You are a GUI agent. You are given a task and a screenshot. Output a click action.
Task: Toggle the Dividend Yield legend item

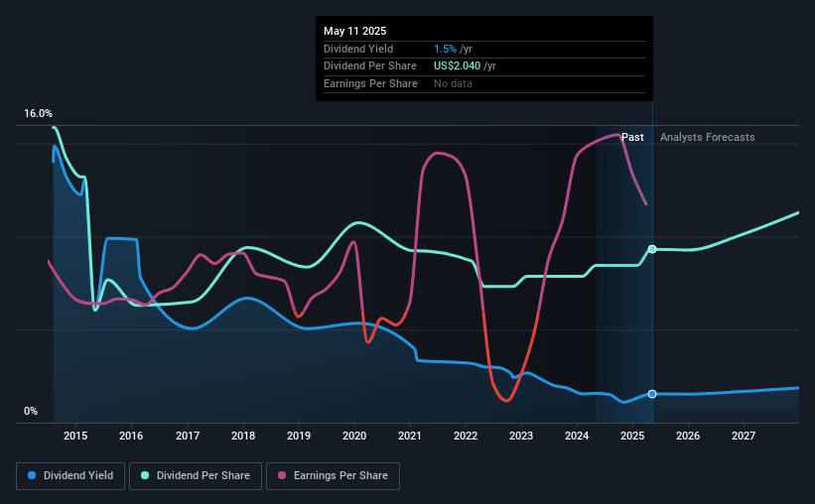70,476
